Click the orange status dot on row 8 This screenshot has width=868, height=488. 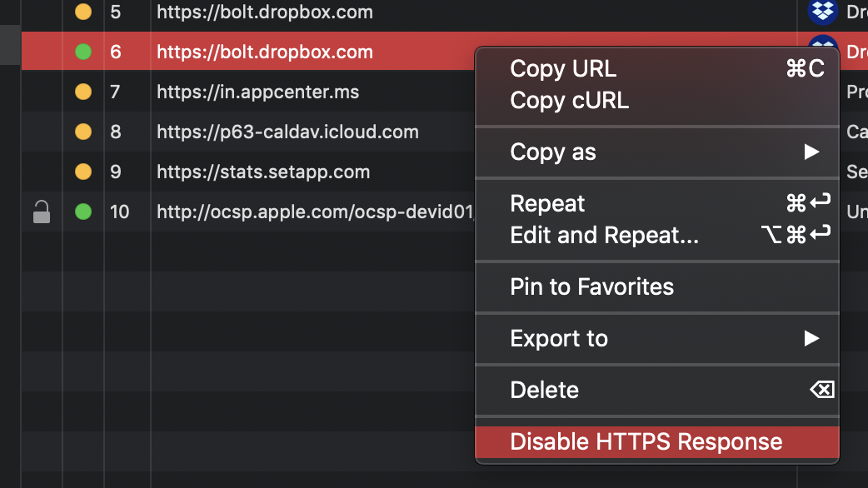83,132
